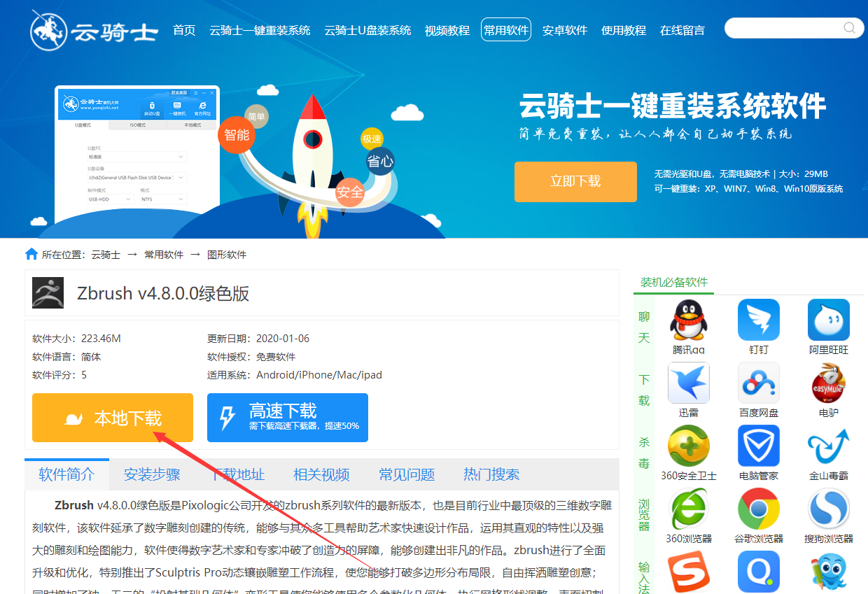868x594 pixels.
Task: Open the 钉钉 app icon
Action: tap(759, 320)
